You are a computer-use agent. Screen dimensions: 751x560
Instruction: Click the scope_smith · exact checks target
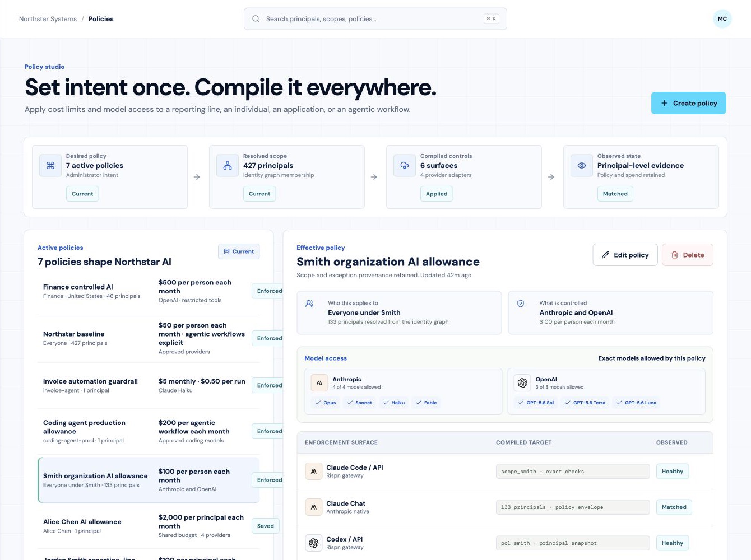573,472
